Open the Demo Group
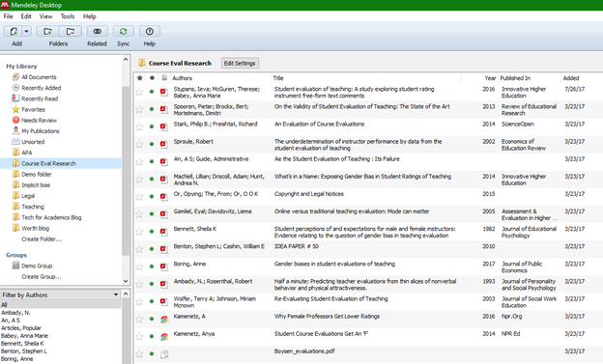Screen dimensions: 603x364 coord(37,266)
